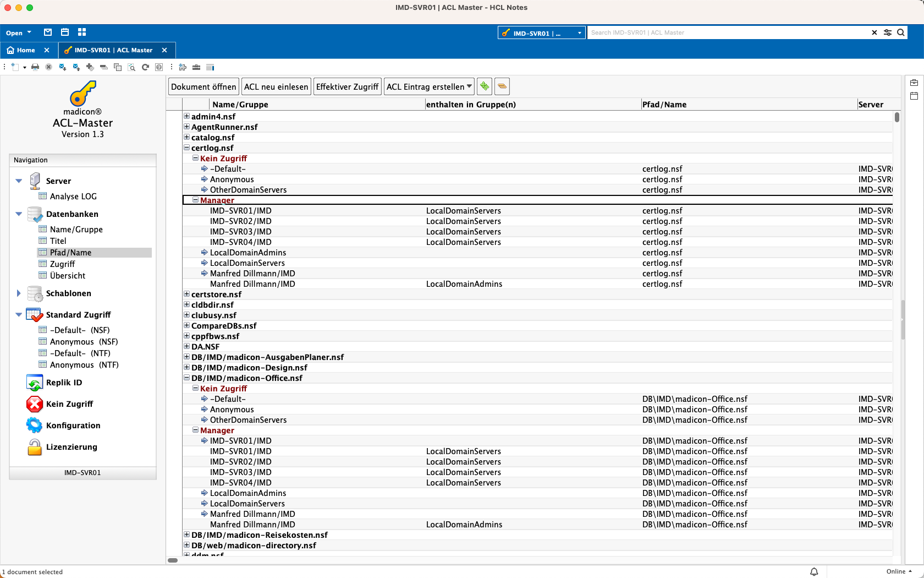Switch to the Home tab

pos(21,50)
